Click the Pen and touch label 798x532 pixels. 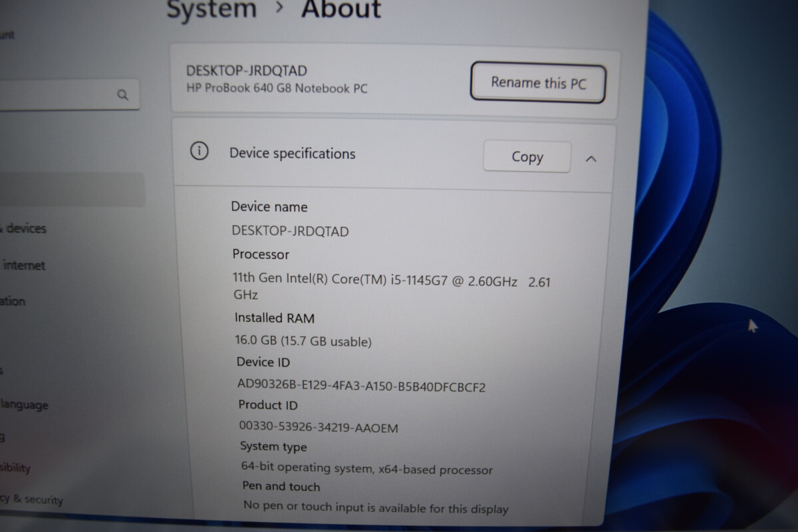coord(281,487)
